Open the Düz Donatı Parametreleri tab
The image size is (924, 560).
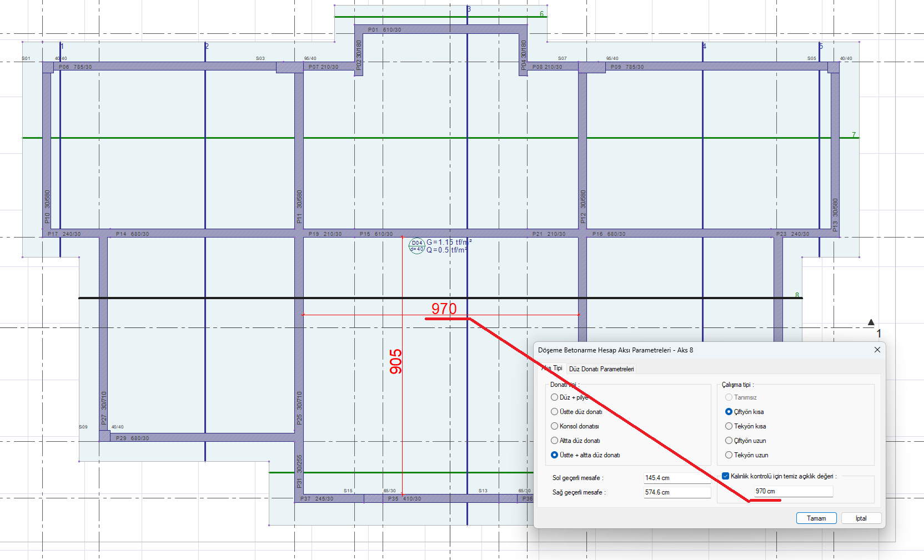pyautogui.click(x=601, y=369)
